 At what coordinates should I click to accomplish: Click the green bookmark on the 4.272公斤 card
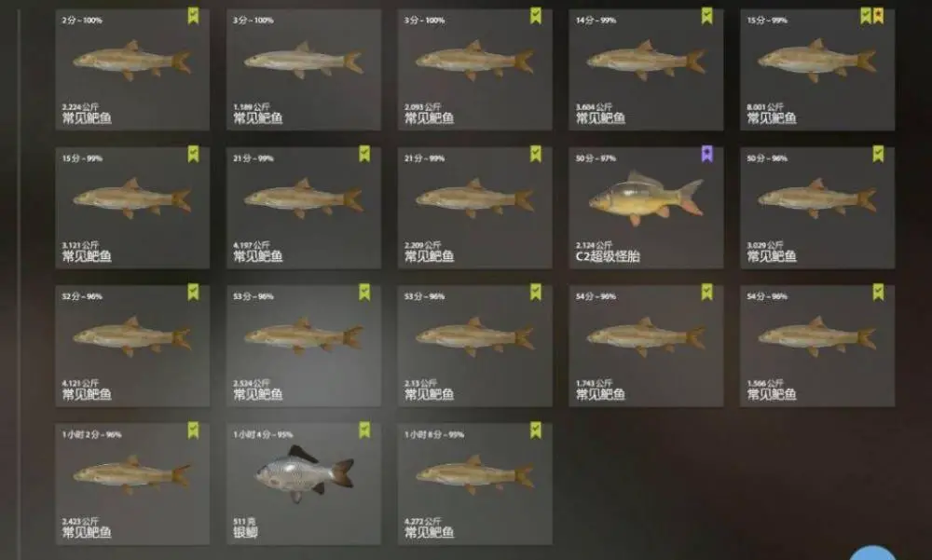(x=536, y=430)
